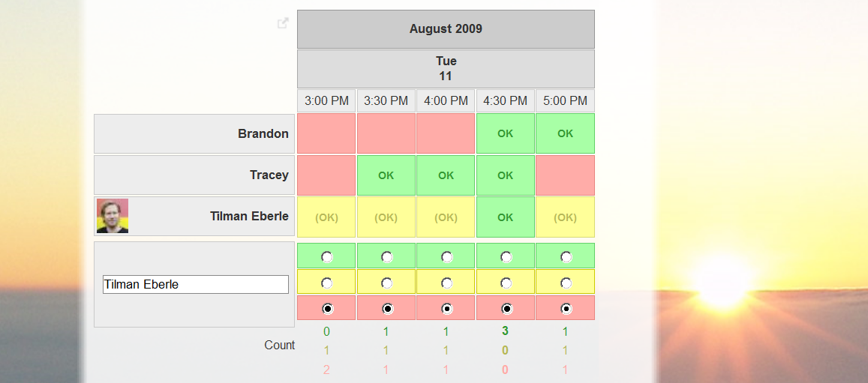Open the poll in external window icon
Screen dimensions: 868x383
pyautogui.click(x=283, y=23)
